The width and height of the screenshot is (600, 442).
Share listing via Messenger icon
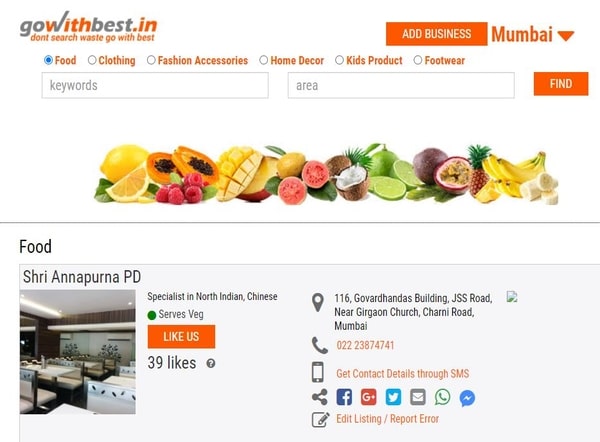pos(467,398)
